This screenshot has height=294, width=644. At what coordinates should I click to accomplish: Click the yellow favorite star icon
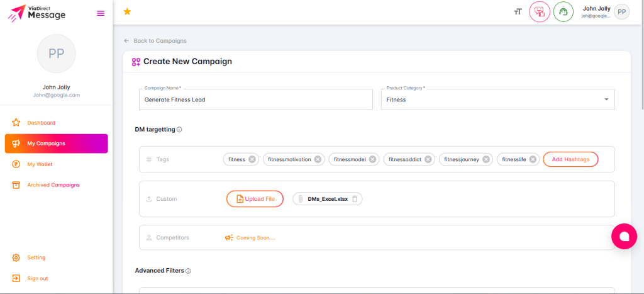[127, 11]
